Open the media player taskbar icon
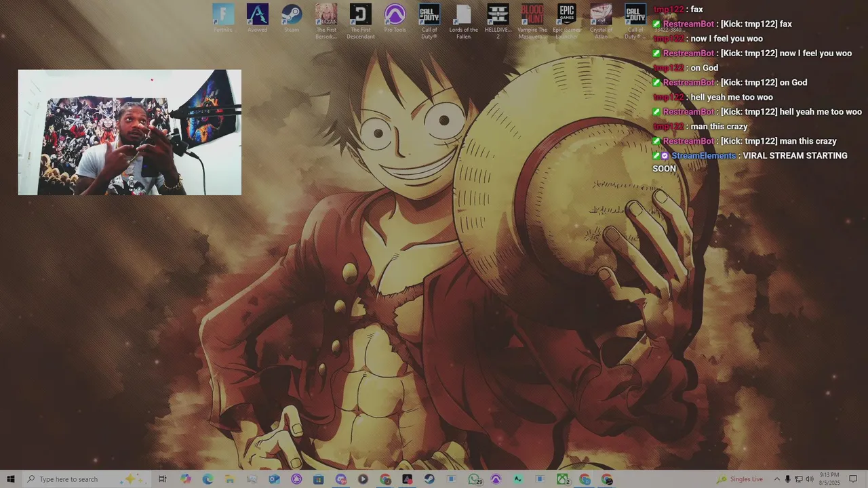This screenshot has width=868, height=488. point(363,479)
